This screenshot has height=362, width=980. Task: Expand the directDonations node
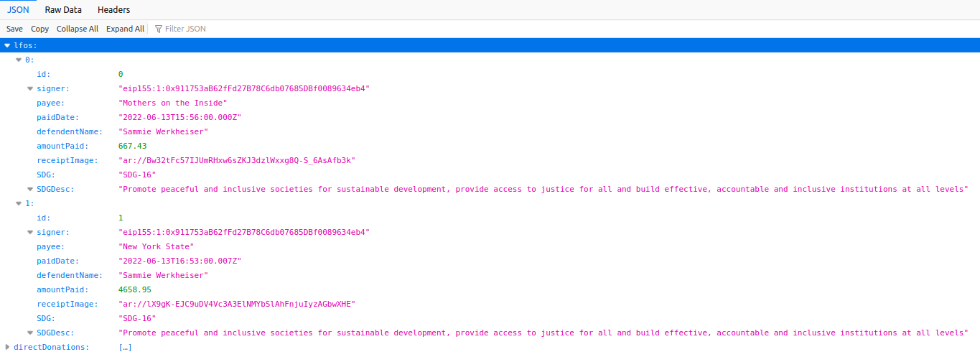[x=7, y=347]
